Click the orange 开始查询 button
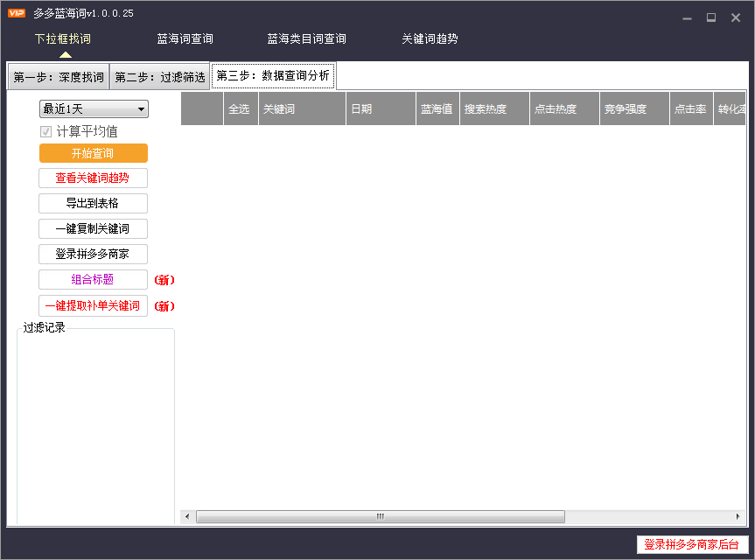The width and height of the screenshot is (755, 560). (94, 153)
